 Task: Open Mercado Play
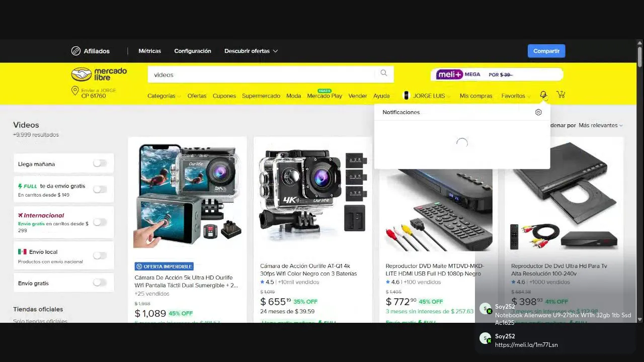[325, 96]
